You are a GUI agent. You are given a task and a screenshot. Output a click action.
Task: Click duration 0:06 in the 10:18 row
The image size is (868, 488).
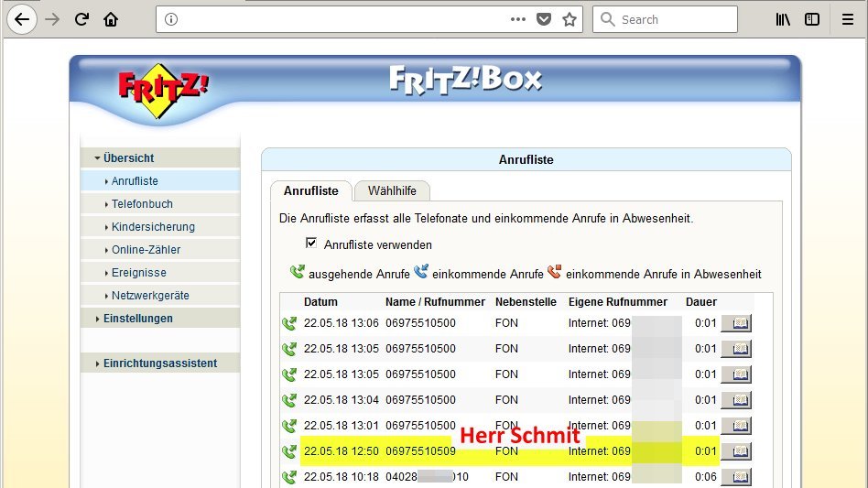click(x=706, y=477)
